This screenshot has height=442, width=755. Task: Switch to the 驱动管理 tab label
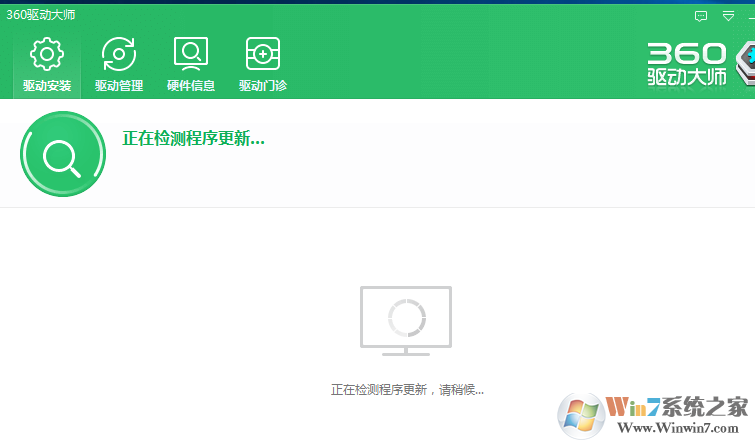tap(119, 86)
